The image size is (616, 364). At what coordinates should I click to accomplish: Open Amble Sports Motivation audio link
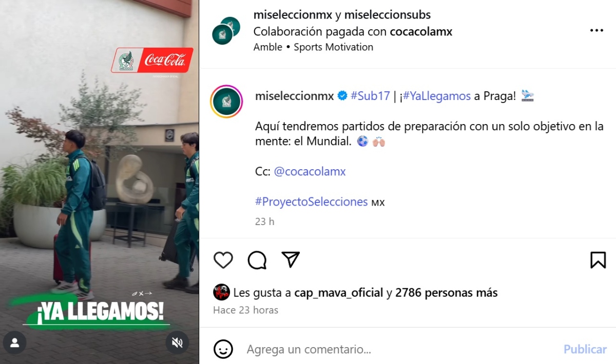coord(313,47)
